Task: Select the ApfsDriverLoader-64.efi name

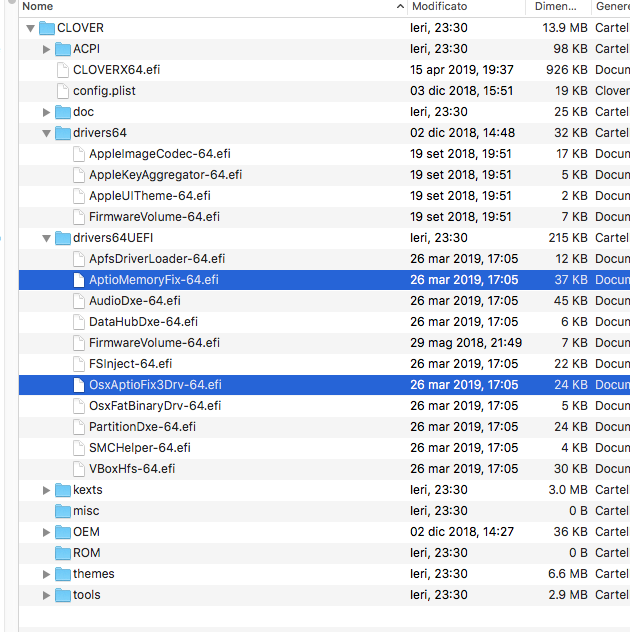Action: [x=157, y=259]
